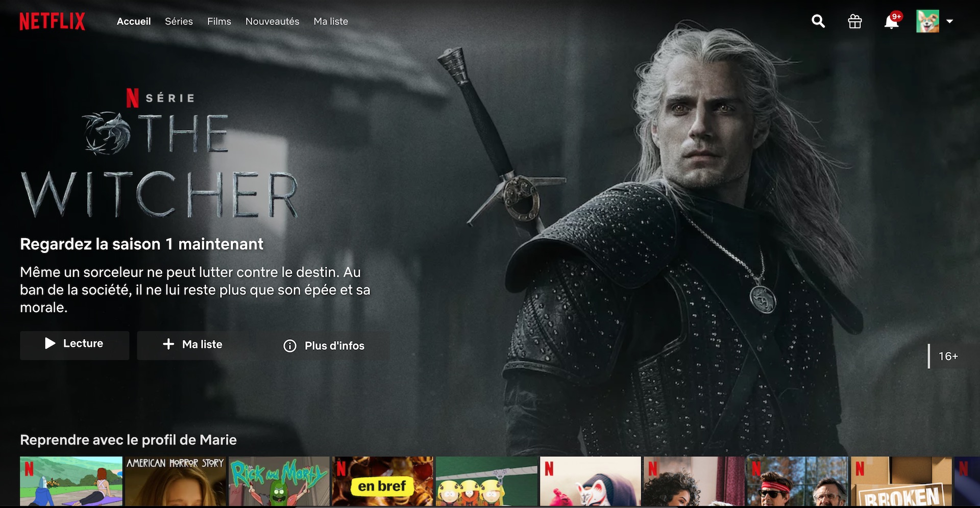Go to Accueil tab
980x508 pixels.
point(134,21)
